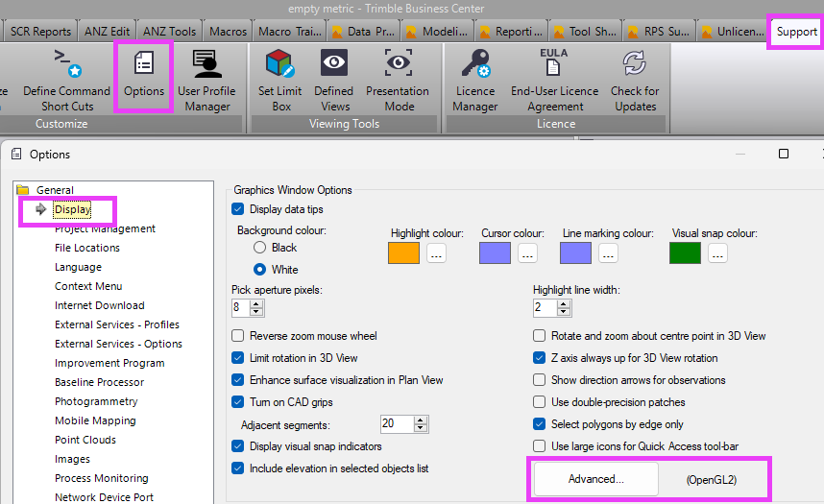Open the Modeli... ribbon tab

(437, 32)
